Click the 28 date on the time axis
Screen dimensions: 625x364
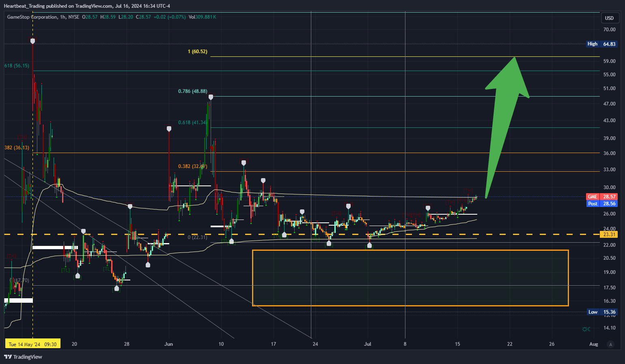point(127,344)
